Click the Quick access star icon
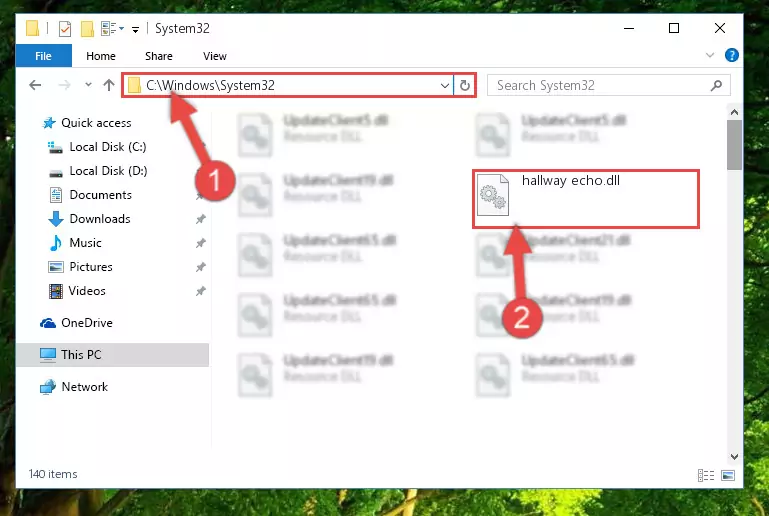Viewport: 769px width, 516px height. (x=49, y=123)
